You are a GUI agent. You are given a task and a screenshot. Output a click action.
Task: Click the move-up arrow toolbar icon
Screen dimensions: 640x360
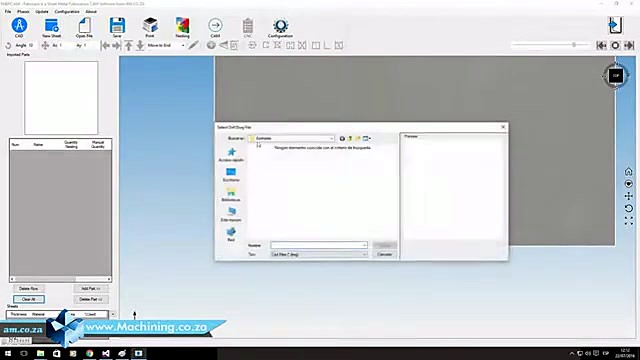pyautogui.click(x=129, y=46)
